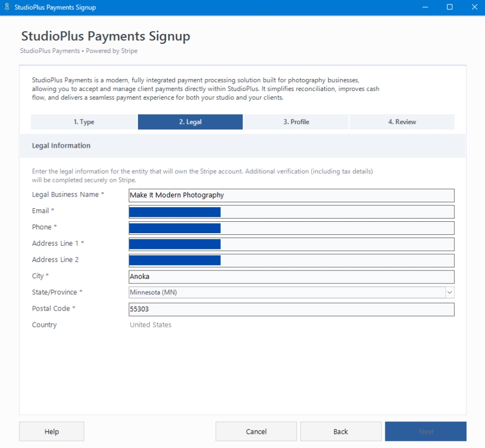
Task: Click the Next button
Action: coord(425,432)
